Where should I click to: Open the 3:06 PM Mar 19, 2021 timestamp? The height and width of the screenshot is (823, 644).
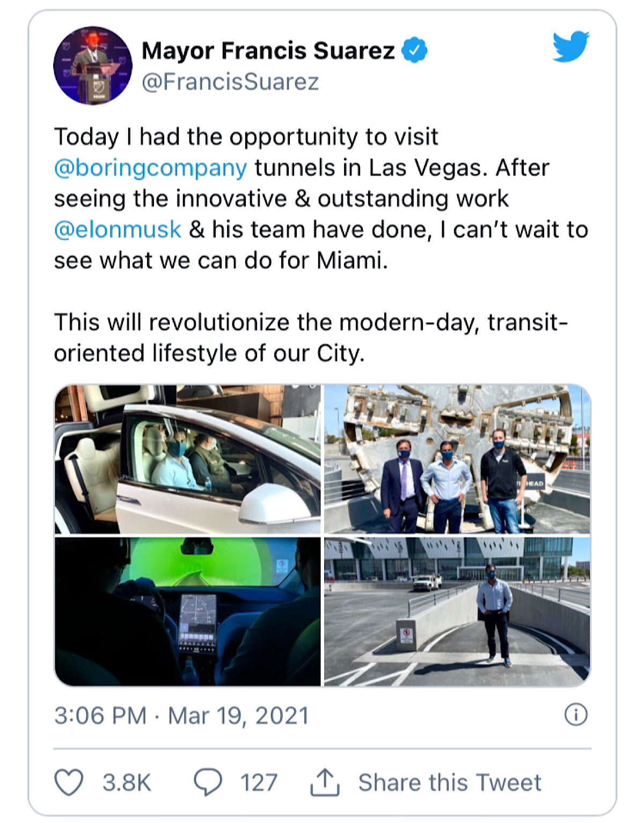click(181, 716)
